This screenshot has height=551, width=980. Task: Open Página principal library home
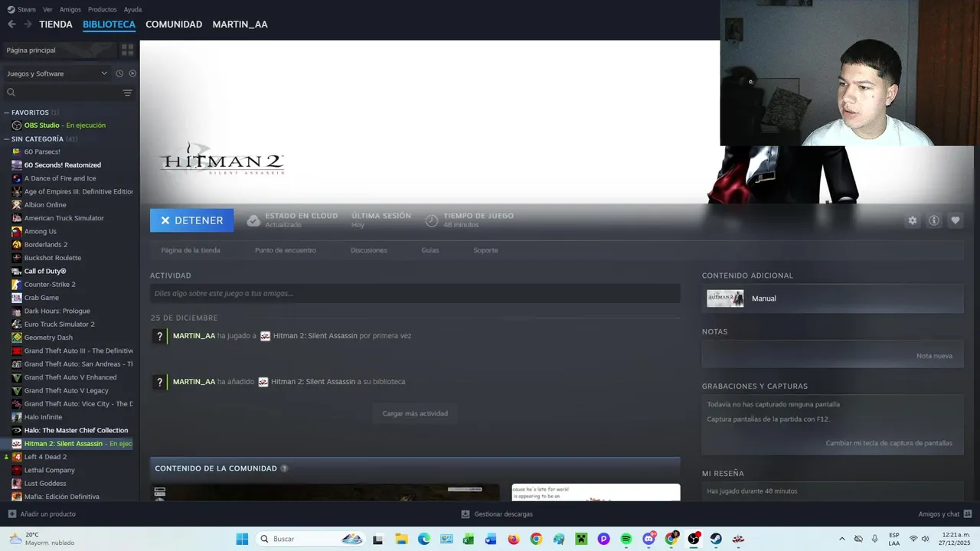(x=60, y=50)
